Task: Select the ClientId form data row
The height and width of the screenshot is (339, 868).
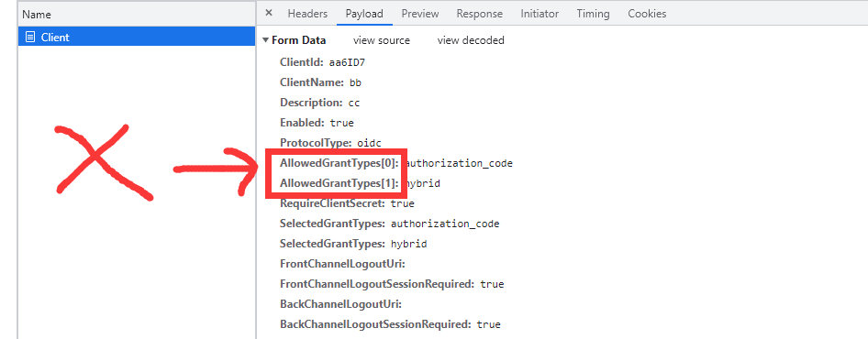Action: click(x=322, y=62)
